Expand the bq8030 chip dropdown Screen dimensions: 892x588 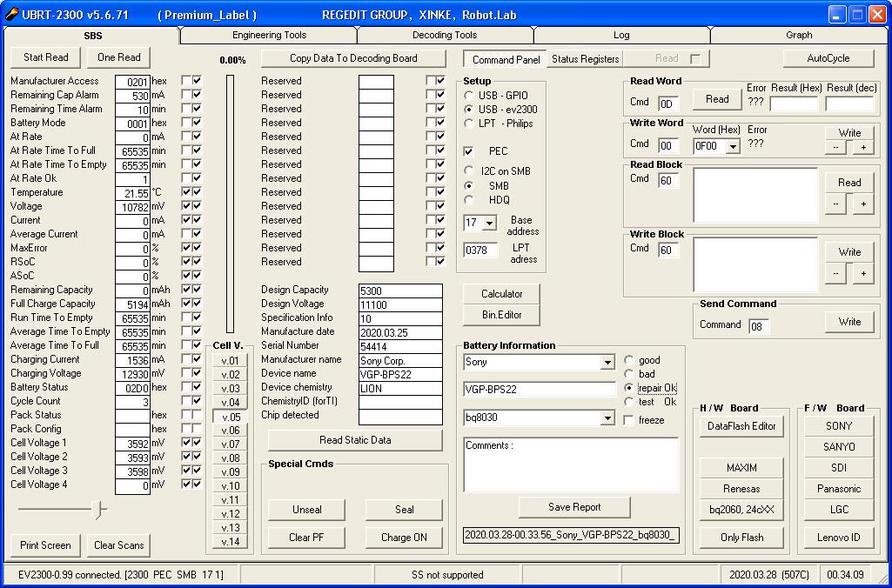[x=607, y=418]
